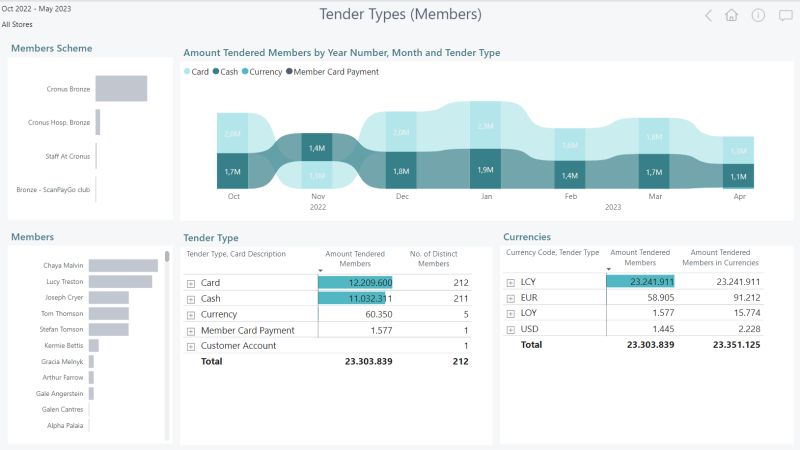Expand the Currency tender type row
The image size is (800, 450).
(191, 315)
